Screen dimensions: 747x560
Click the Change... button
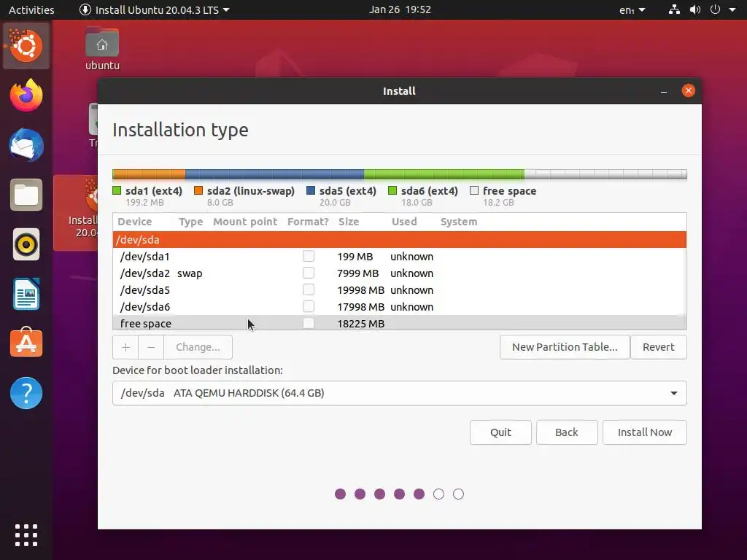[198, 347]
